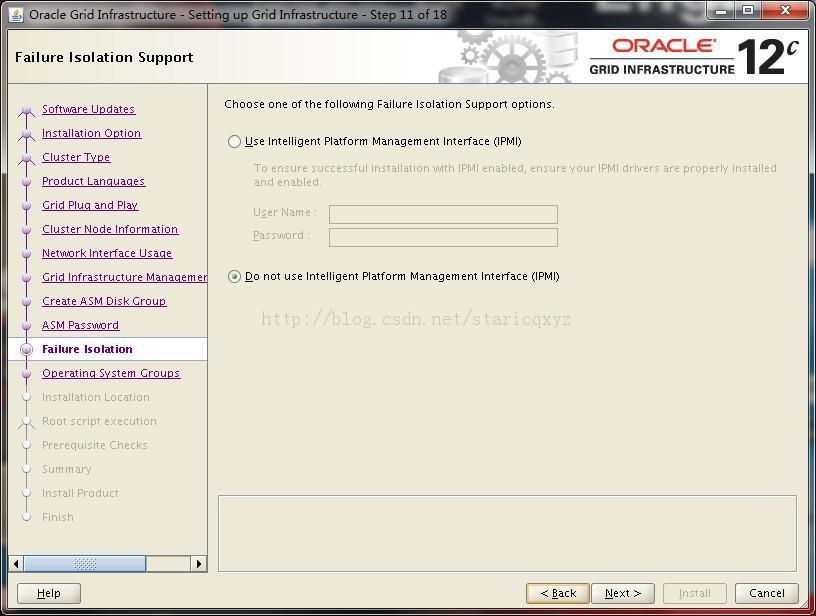This screenshot has height=616, width=816.
Task: Select Failure Isolation step in sidebar
Action: [x=87, y=349]
